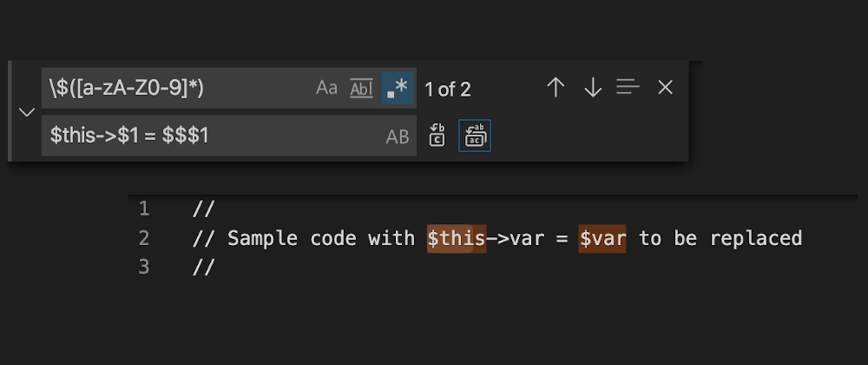868x365 pixels.
Task: Click the Replace All icon
Action: point(475,136)
